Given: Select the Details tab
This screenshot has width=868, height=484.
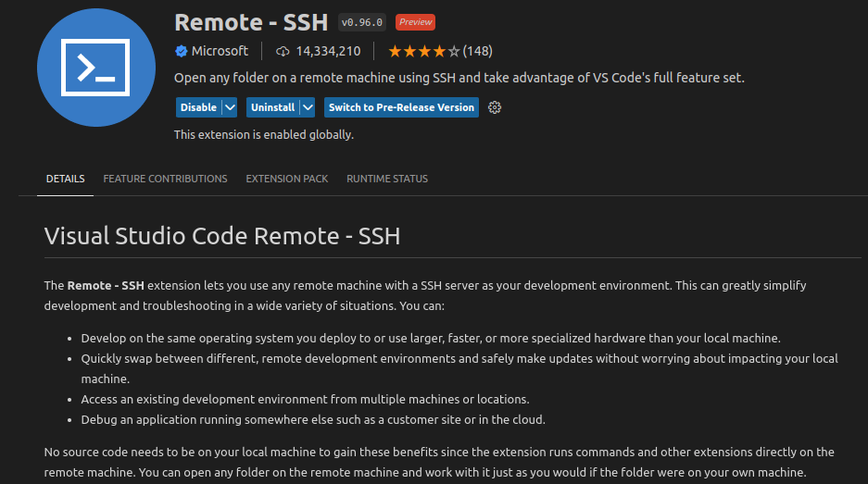Looking at the screenshot, I should point(66,179).
